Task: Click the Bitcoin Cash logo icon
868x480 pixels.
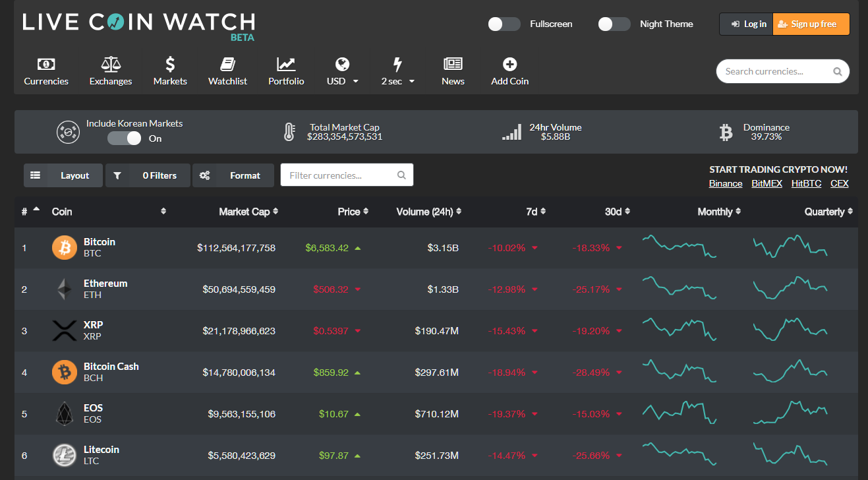Action: click(x=65, y=373)
